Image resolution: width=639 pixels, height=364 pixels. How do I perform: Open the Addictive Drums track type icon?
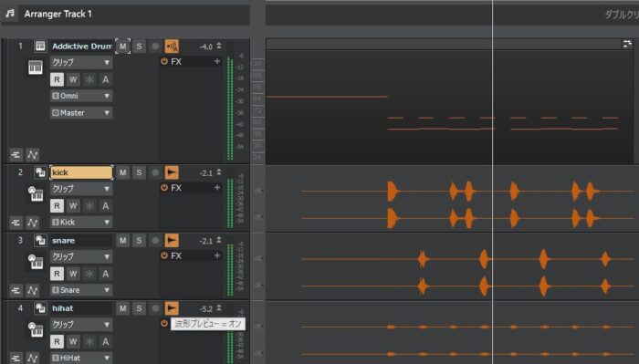tap(40, 46)
